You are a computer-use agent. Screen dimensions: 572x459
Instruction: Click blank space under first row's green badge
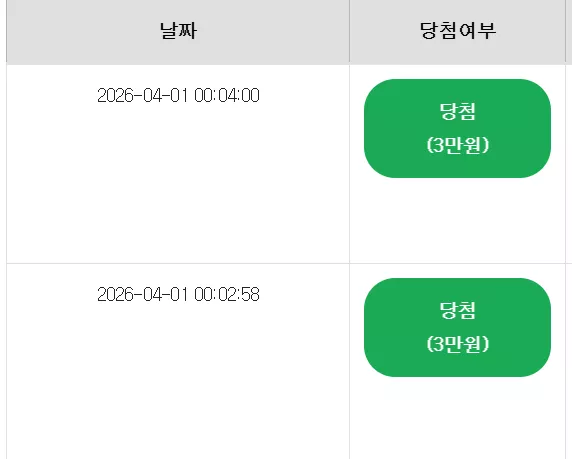tap(457, 220)
